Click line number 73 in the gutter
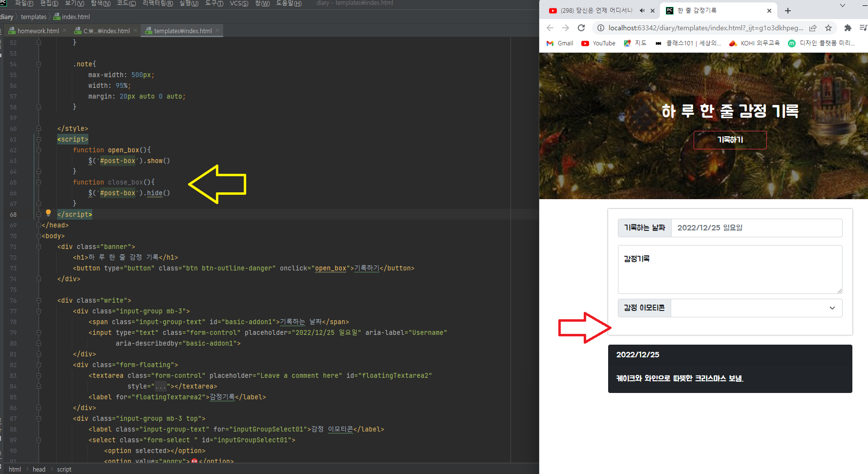The height and width of the screenshot is (474, 868). click(x=13, y=268)
